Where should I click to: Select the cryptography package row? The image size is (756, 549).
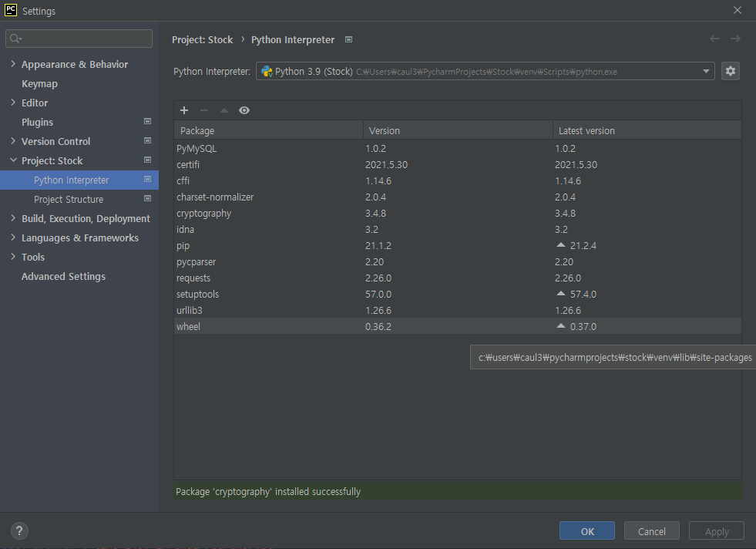(458, 214)
